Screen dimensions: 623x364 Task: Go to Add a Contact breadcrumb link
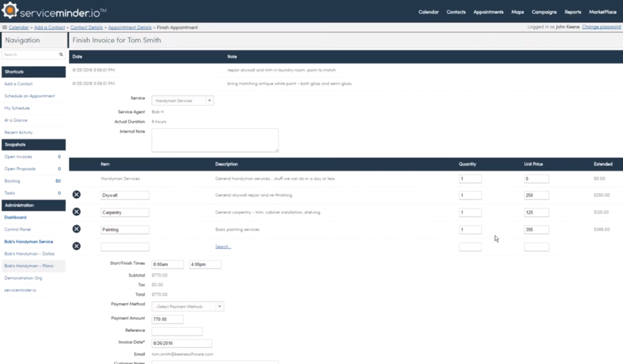coord(49,27)
